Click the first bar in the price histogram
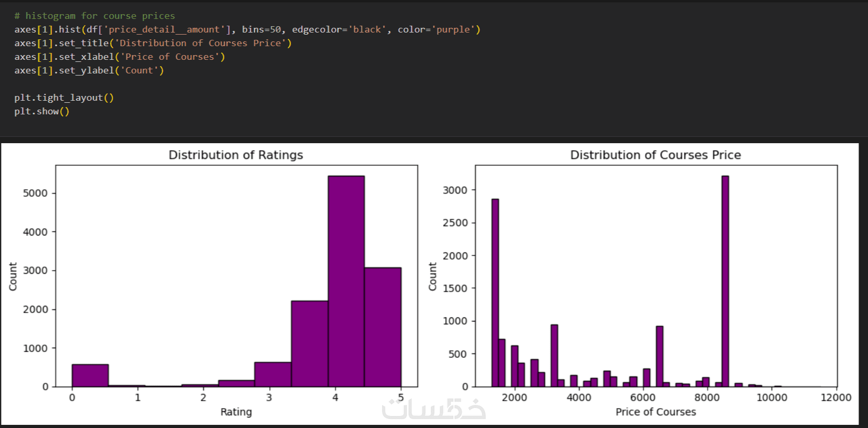Screen dimensions: 868x428 click(495, 293)
